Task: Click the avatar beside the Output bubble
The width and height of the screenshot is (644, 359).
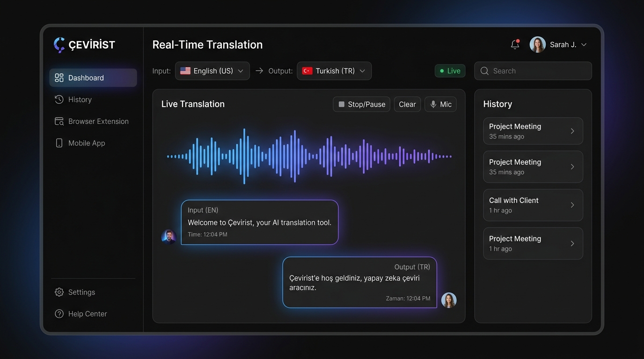Action: [449, 300]
